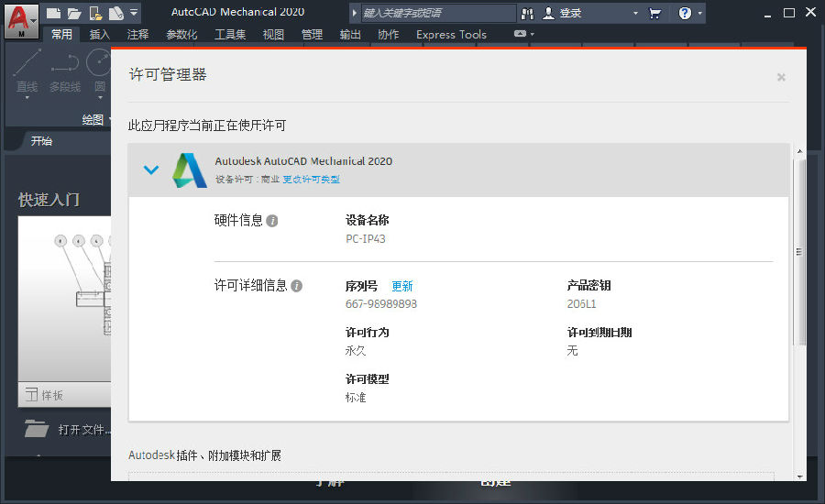The height and width of the screenshot is (504, 825).
Task: Click serial number 667-98989898
Action: tap(381, 304)
